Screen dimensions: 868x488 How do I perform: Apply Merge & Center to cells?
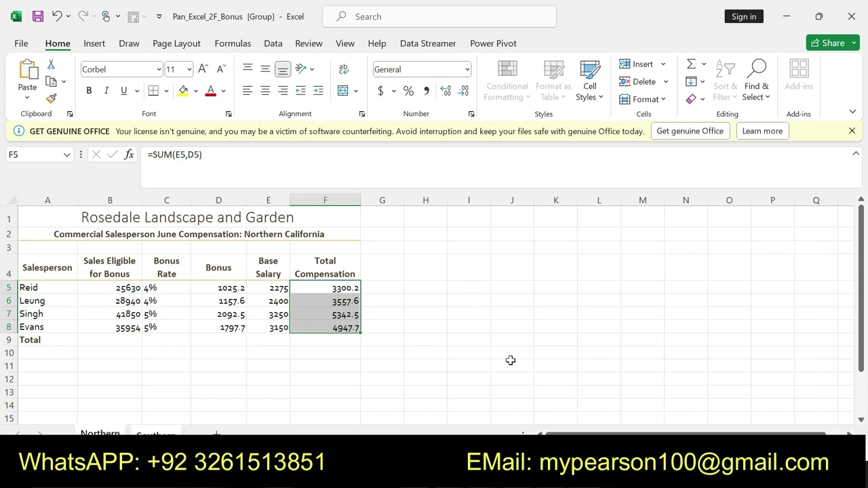[x=343, y=90]
